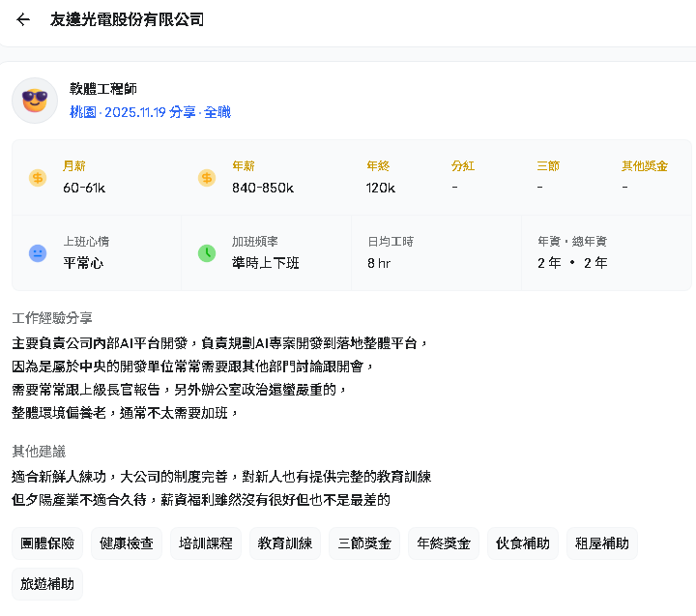Click the 三節 label
The image size is (696, 616).
pyautogui.click(x=548, y=166)
